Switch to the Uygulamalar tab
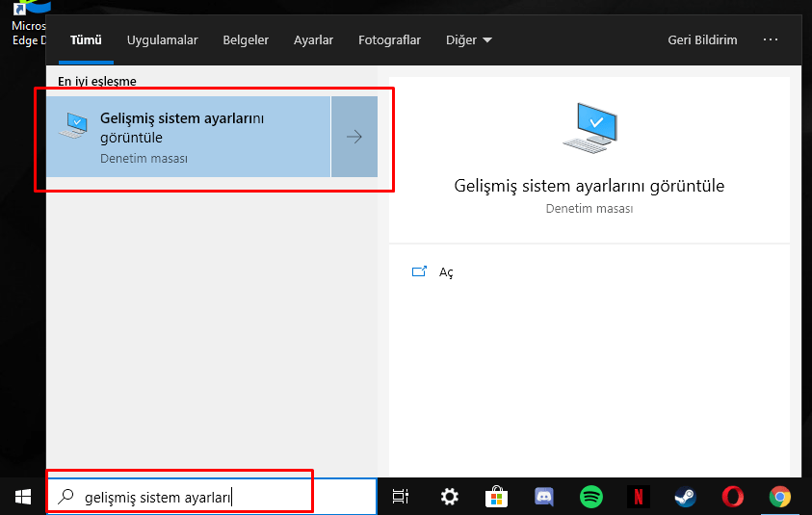 pos(162,39)
